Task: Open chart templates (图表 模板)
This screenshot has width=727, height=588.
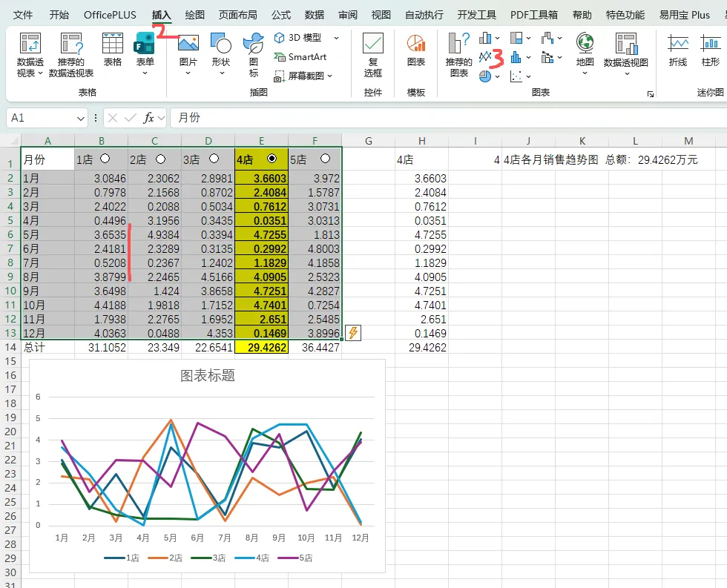Action: pyautogui.click(x=416, y=50)
